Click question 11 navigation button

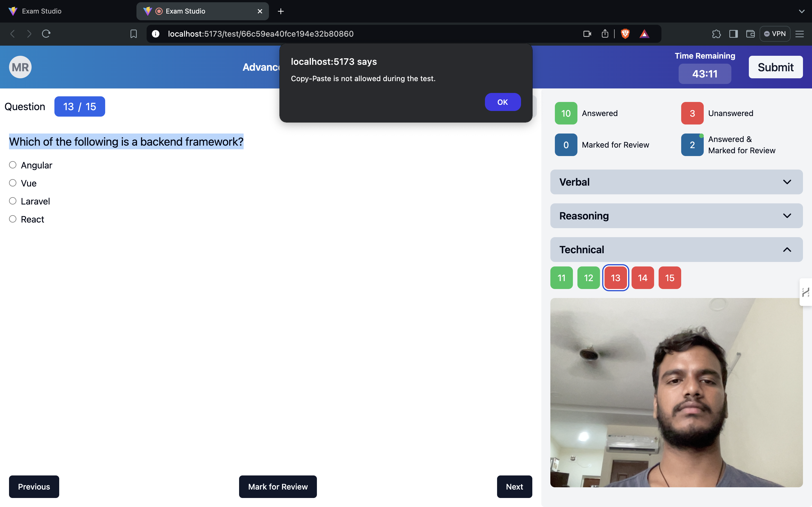(561, 277)
